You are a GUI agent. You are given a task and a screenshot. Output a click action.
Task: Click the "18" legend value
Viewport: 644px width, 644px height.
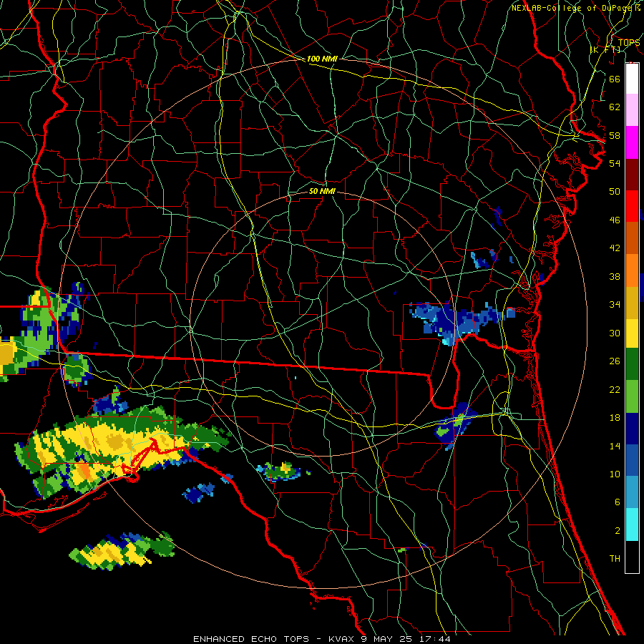click(x=615, y=418)
